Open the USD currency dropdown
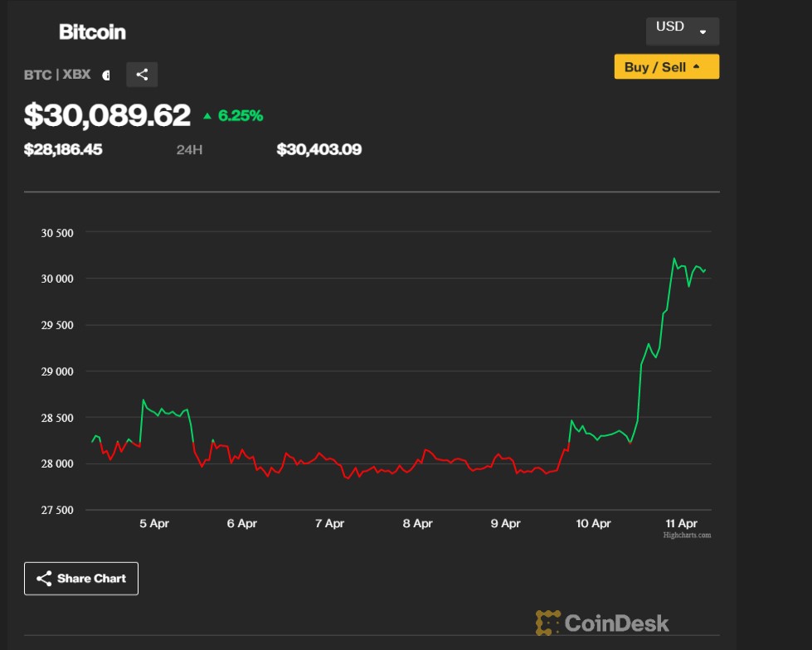Screen dimensions: 812x650 click(682, 31)
